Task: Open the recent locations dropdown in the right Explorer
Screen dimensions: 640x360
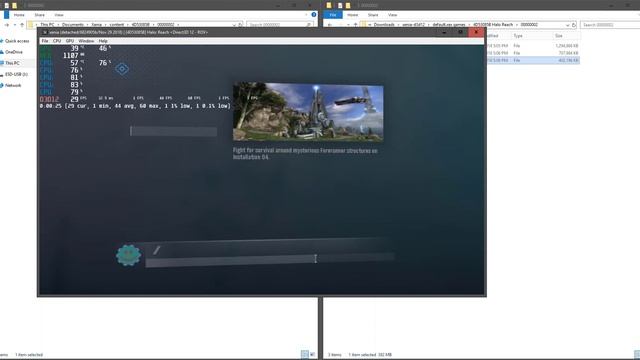Action: point(348,25)
